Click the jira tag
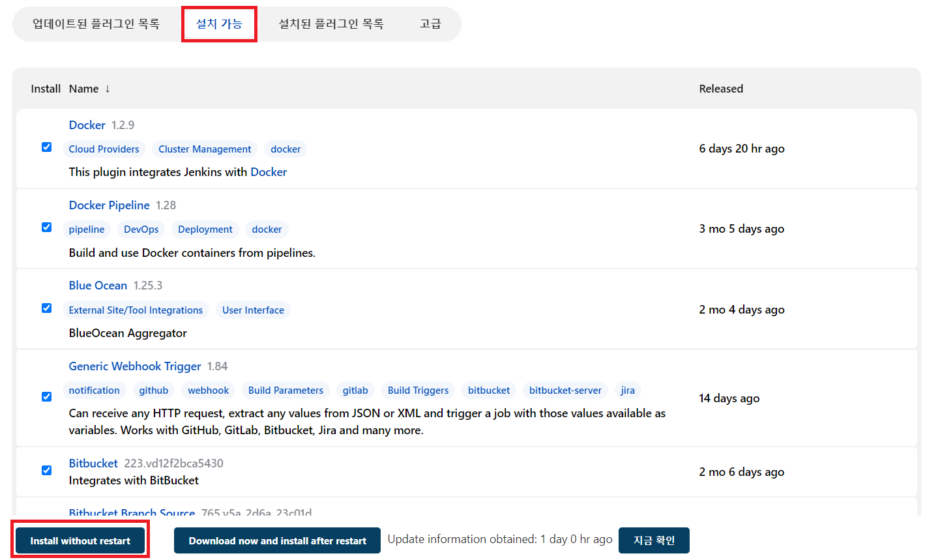The height and width of the screenshot is (560, 938). 628,391
